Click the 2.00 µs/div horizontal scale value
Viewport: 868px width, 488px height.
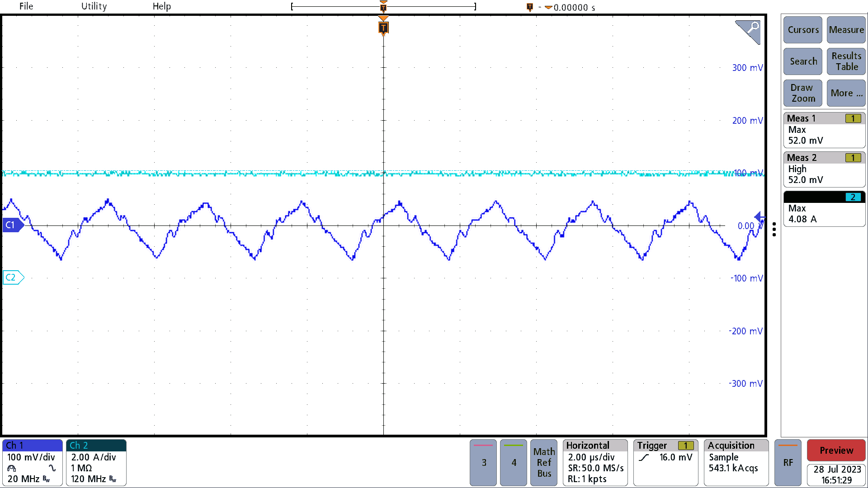(591, 457)
